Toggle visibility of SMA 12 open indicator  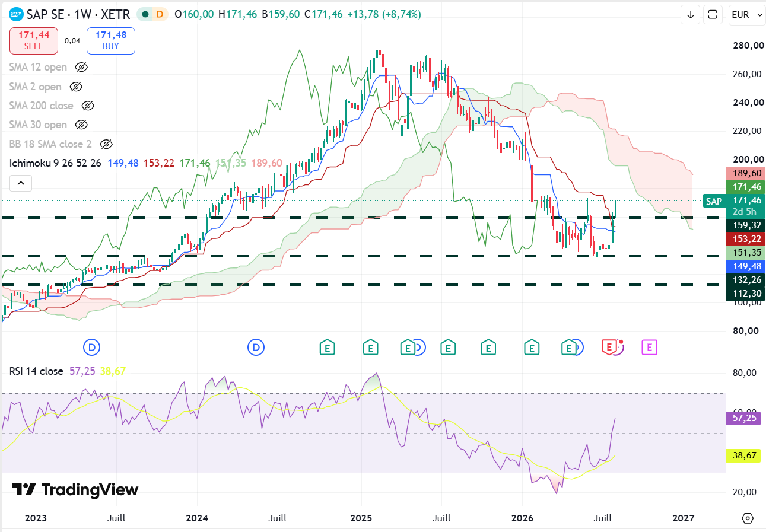tap(82, 67)
